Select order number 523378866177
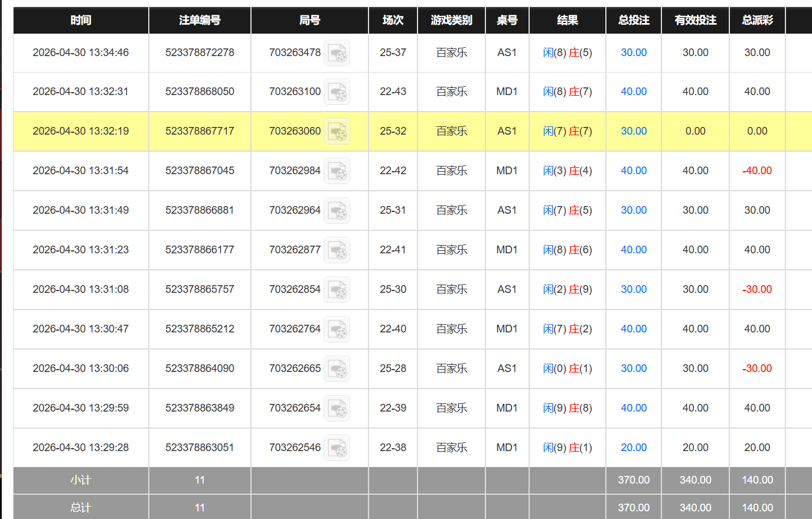Viewport: 812px width, 519px height. (x=200, y=250)
